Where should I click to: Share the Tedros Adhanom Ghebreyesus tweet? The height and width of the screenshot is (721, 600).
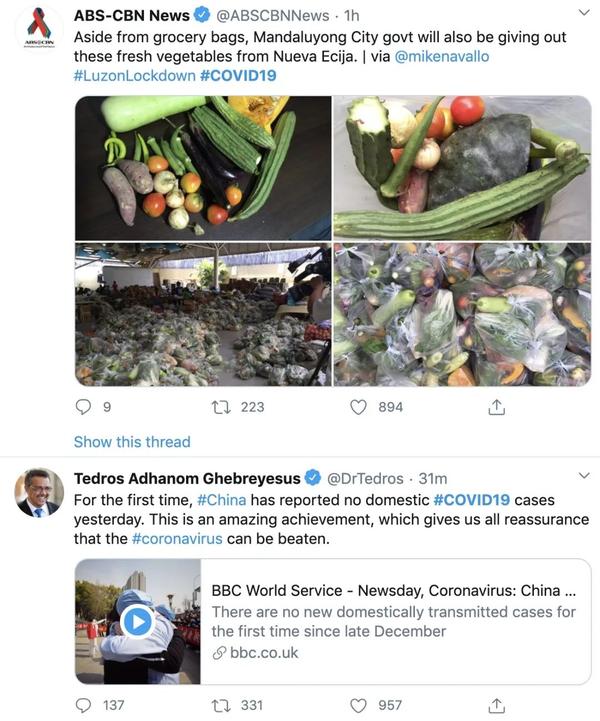coord(497,705)
